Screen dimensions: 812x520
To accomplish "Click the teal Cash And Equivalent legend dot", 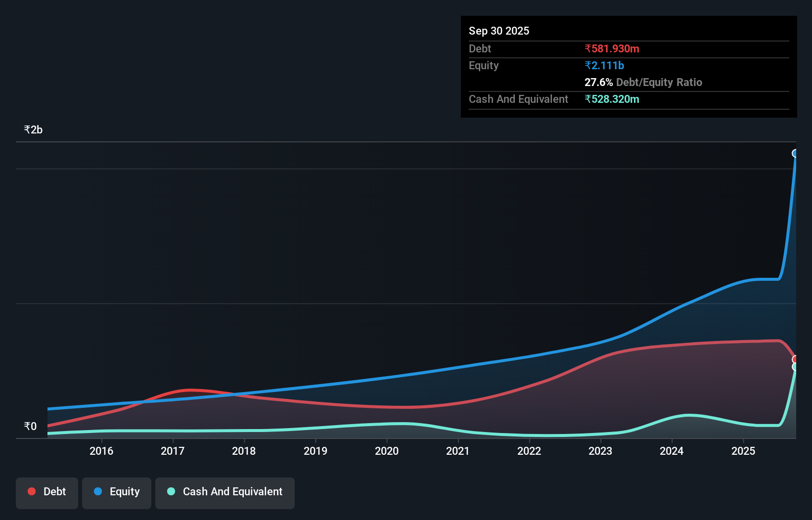I will point(171,492).
